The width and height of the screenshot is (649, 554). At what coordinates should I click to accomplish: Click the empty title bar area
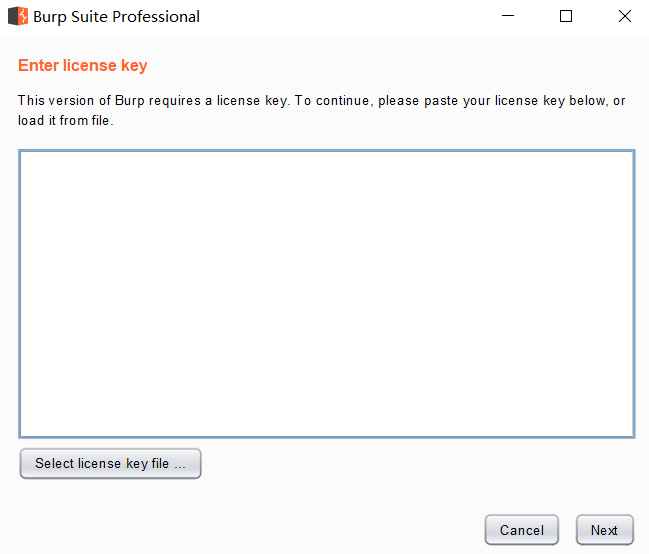pyautogui.click(x=350, y=16)
